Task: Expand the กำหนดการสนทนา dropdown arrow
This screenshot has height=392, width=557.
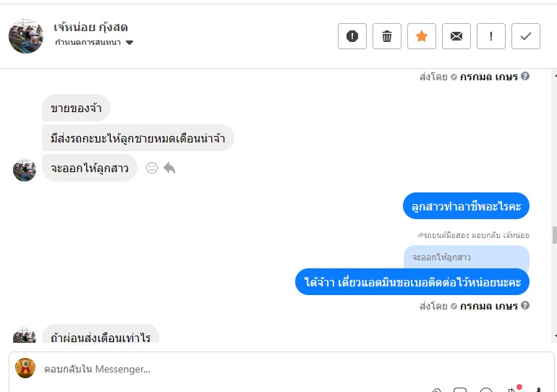Action: (x=129, y=43)
